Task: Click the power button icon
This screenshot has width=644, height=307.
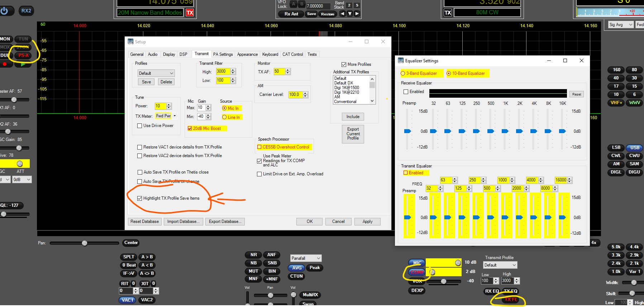Action: (x=4, y=11)
